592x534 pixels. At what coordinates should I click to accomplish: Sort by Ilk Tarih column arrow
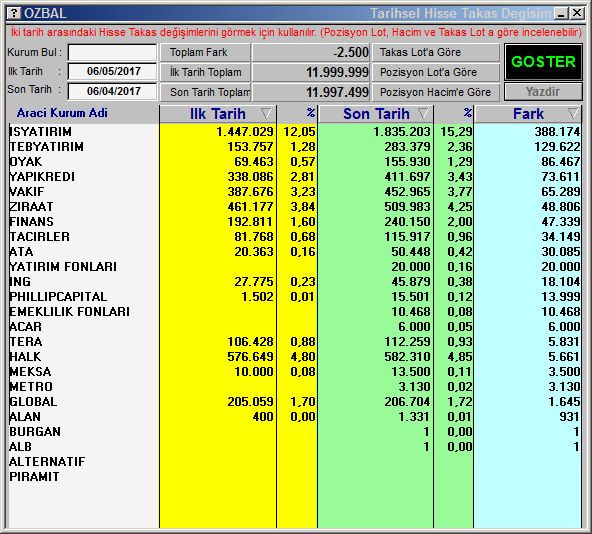click(266, 113)
